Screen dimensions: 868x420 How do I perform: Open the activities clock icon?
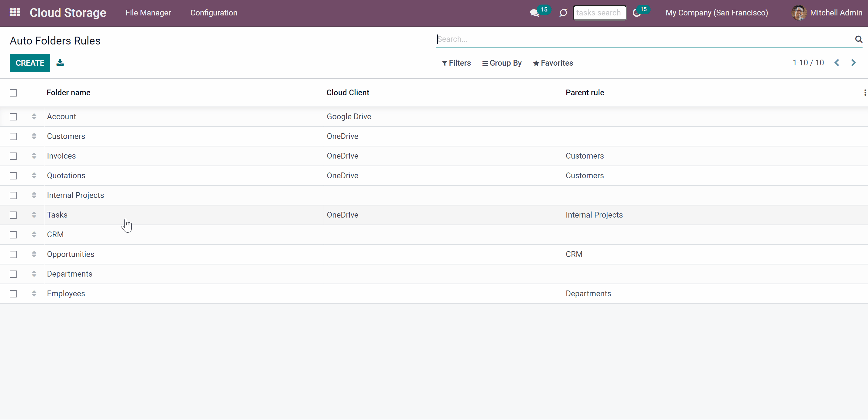[x=637, y=13]
